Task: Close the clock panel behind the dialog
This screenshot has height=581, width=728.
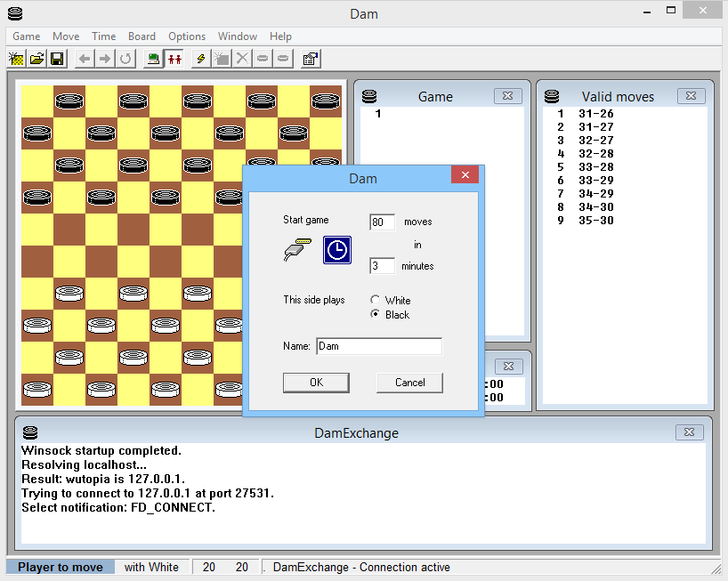Action: [x=509, y=367]
